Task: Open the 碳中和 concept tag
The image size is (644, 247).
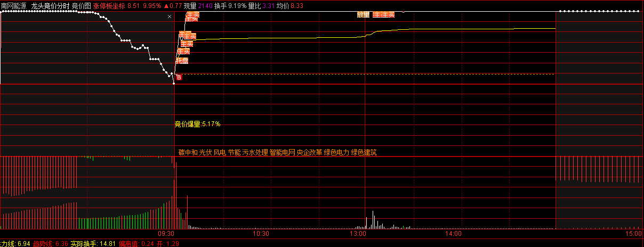Action: [188, 153]
